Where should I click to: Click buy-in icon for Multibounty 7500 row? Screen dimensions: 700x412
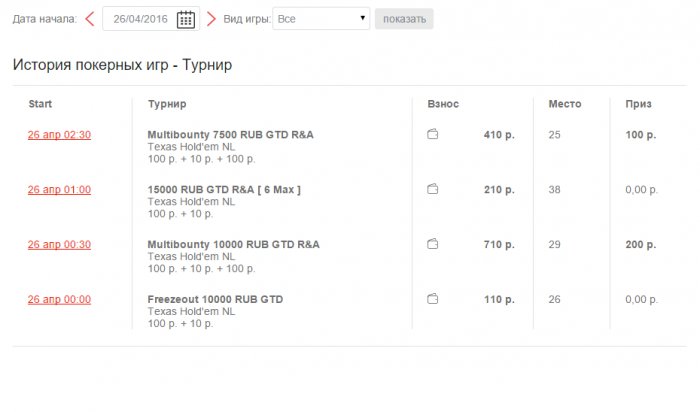(x=433, y=135)
